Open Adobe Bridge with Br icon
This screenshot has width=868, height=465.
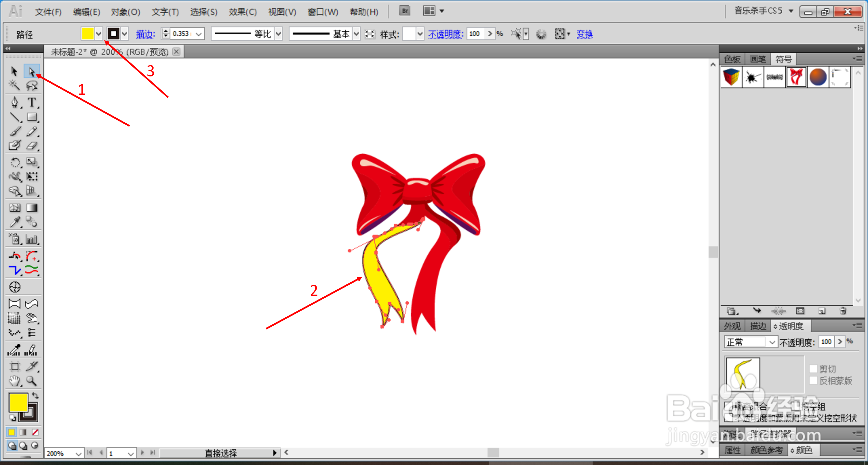pyautogui.click(x=405, y=11)
